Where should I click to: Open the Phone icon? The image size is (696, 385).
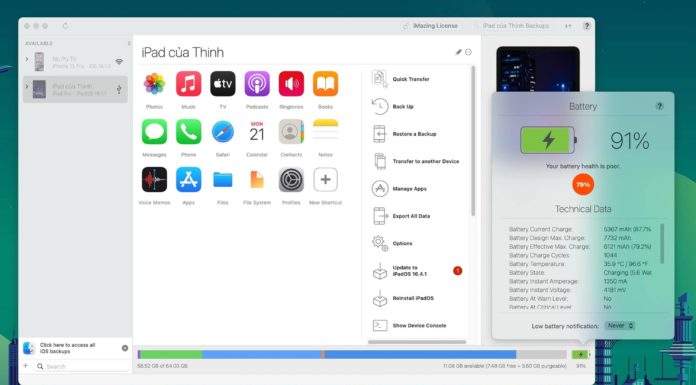188,131
